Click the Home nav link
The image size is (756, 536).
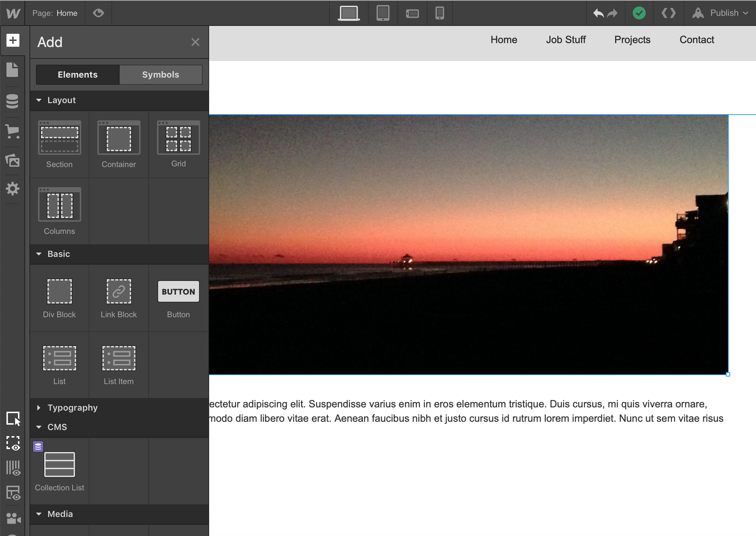pyautogui.click(x=504, y=40)
